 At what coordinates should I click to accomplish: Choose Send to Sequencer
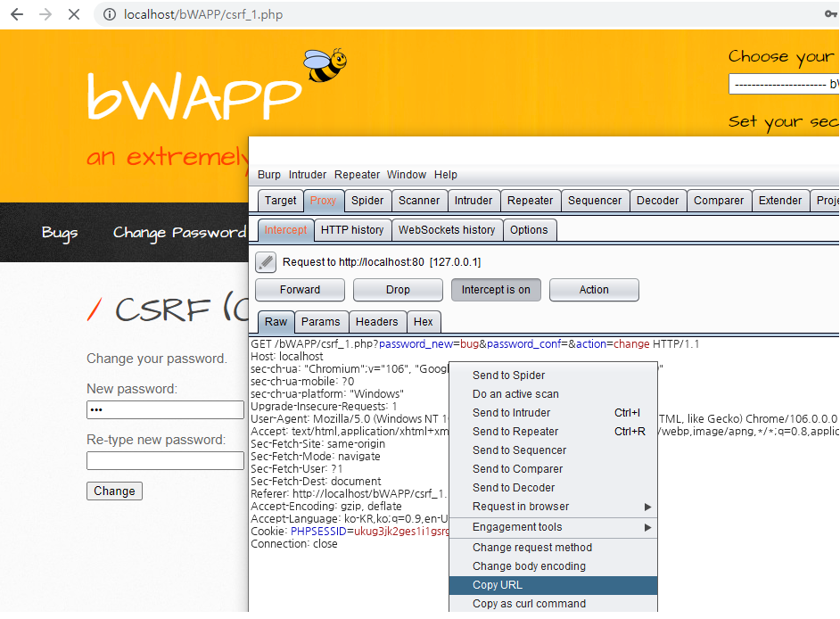point(553,450)
